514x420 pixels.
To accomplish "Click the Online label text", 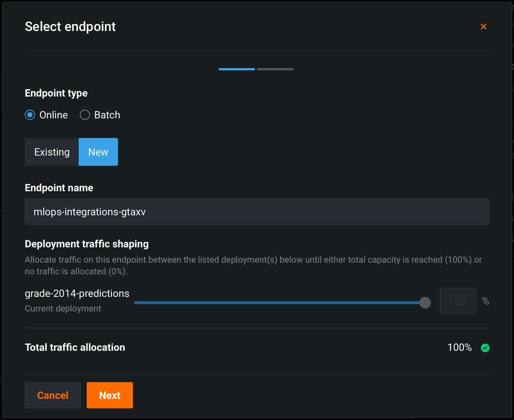I will pos(54,115).
